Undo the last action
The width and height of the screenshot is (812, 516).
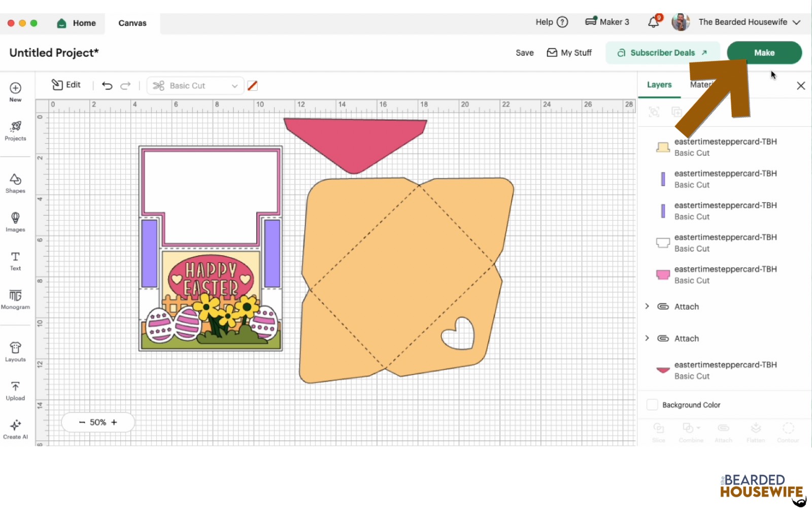[107, 85]
